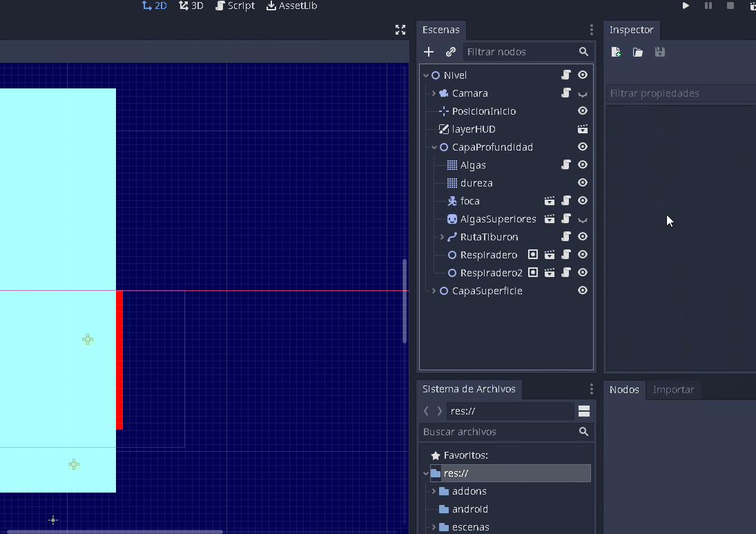The image size is (756, 534).
Task: Select the dureza tilemap node
Action: tap(476, 183)
